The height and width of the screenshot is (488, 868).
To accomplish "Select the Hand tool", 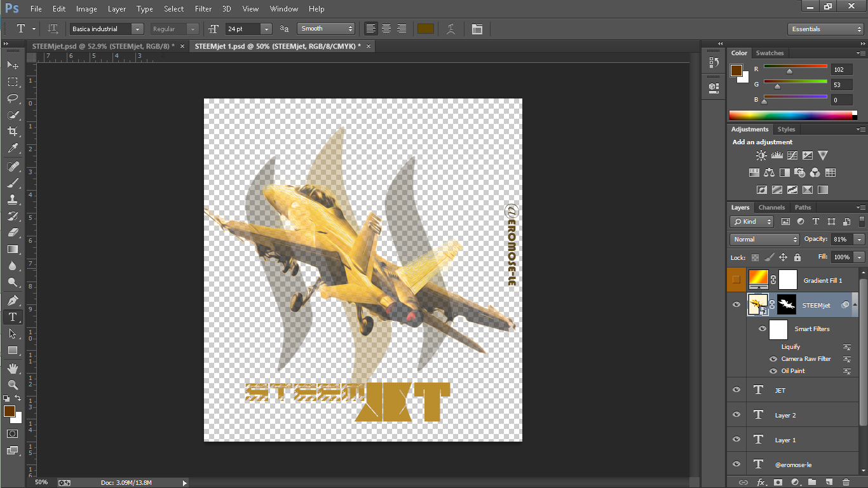I will pyautogui.click(x=13, y=368).
